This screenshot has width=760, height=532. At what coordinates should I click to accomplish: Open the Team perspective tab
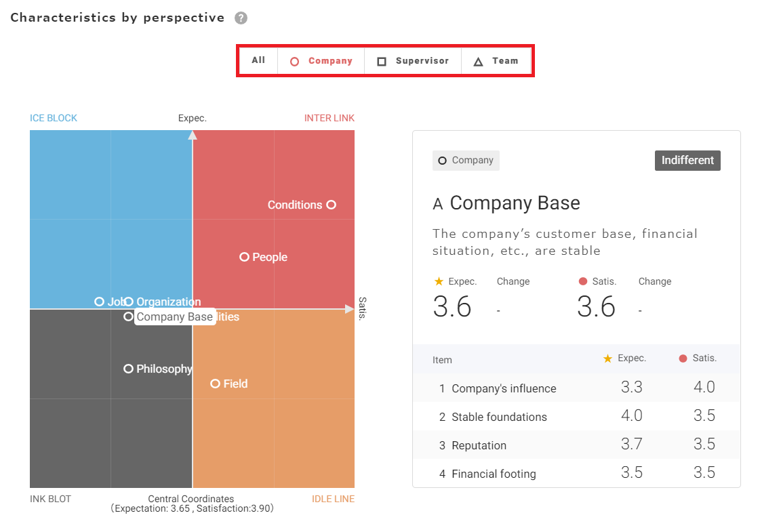[x=496, y=61]
